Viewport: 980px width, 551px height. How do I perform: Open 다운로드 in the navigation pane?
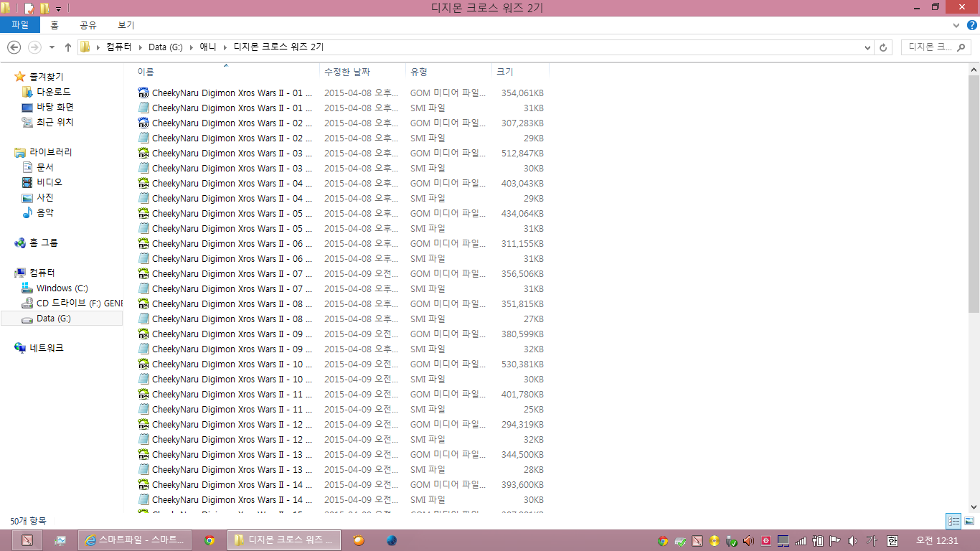coord(54,92)
